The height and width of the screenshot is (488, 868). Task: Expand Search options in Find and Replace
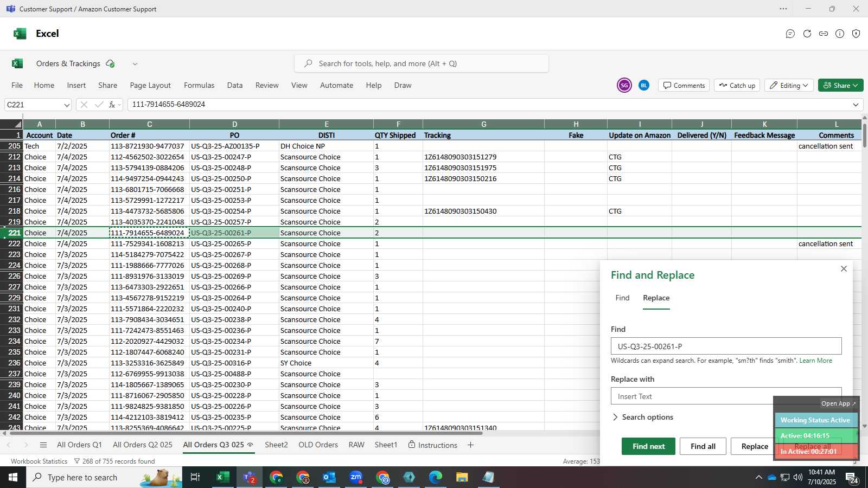(x=642, y=417)
